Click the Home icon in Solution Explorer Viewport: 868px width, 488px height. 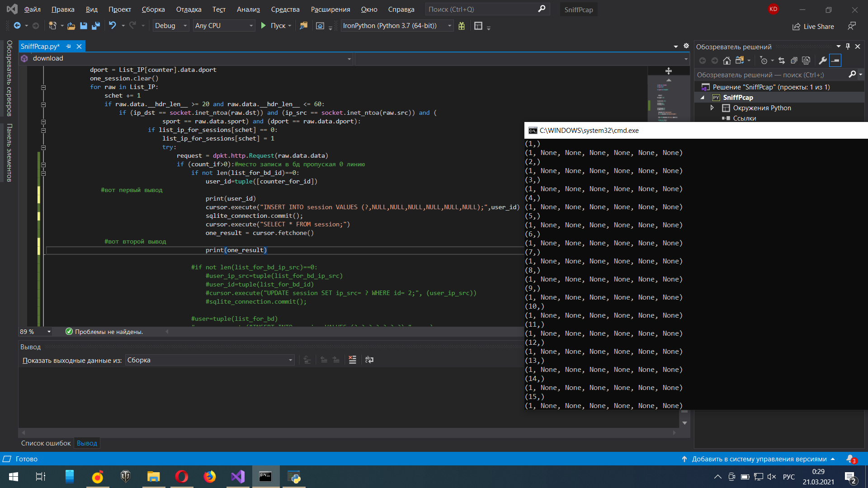pos(727,61)
